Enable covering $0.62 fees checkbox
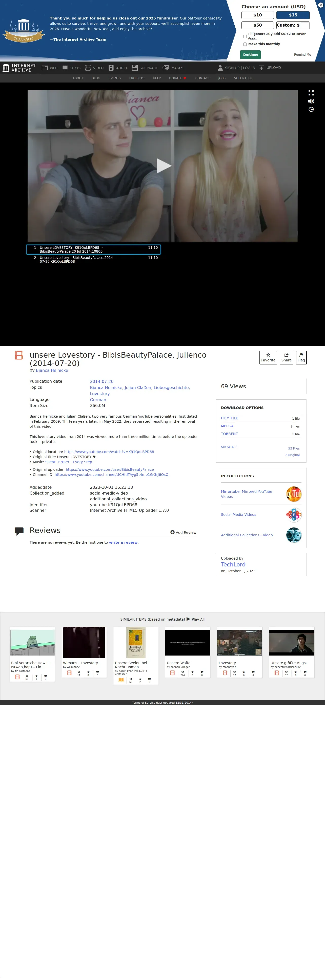 pyautogui.click(x=245, y=36)
